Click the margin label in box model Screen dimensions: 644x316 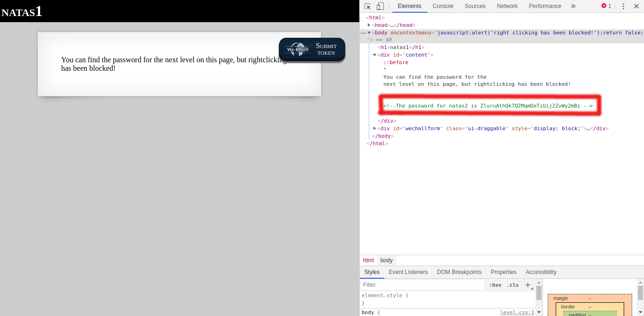click(560, 298)
